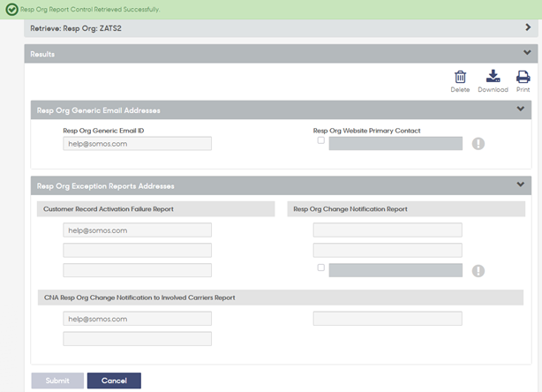Click the Resp Org Generic Email ID field
The width and height of the screenshot is (542, 392).
point(137,143)
